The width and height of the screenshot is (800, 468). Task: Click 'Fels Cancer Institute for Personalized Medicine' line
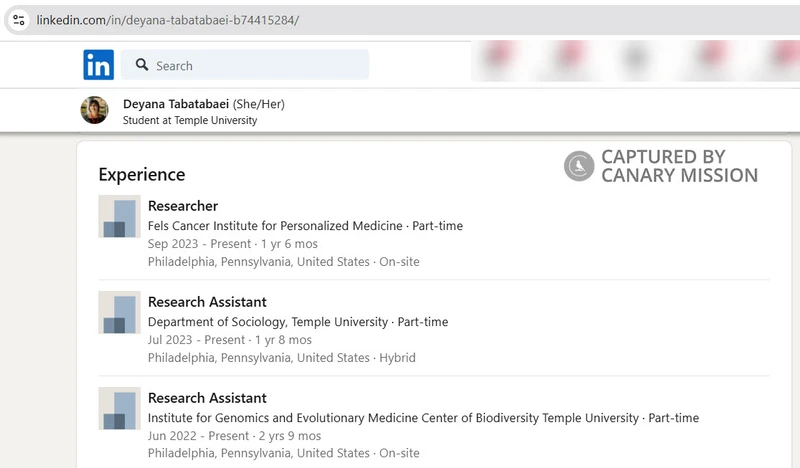pyautogui.click(x=305, y=226)
